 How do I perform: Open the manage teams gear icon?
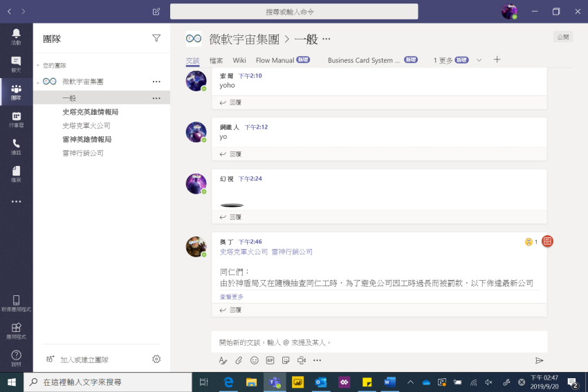pyautogui.click(x=156, y=359)
